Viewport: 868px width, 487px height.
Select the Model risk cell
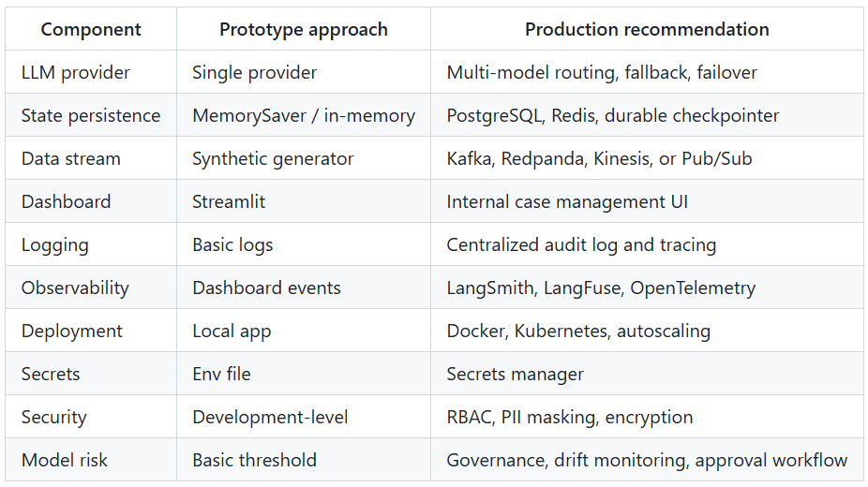click(x=91, y=460)
